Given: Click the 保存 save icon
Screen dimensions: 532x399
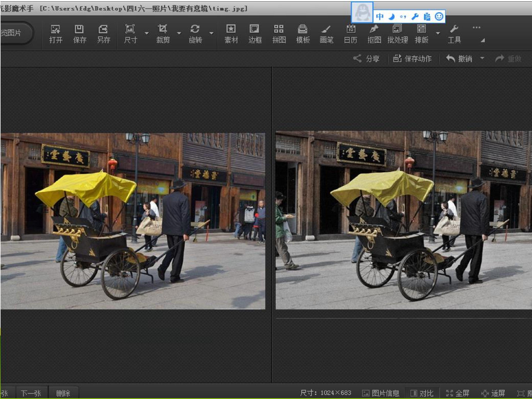Looking at the screenshot, I should tap(79, 34).
